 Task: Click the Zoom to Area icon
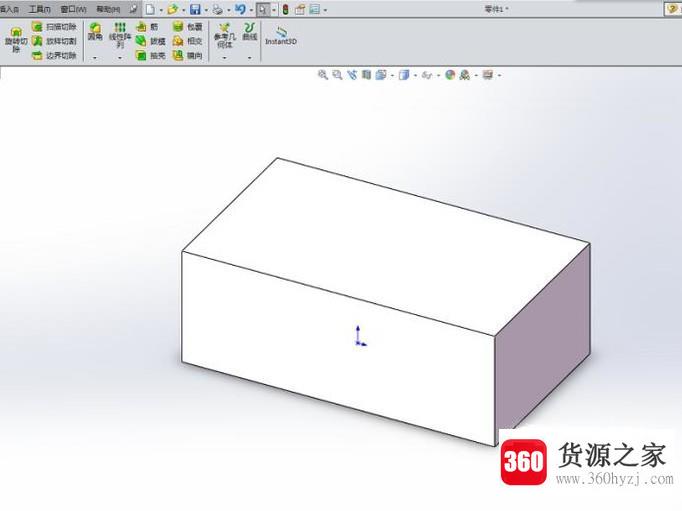coord(337,75)
